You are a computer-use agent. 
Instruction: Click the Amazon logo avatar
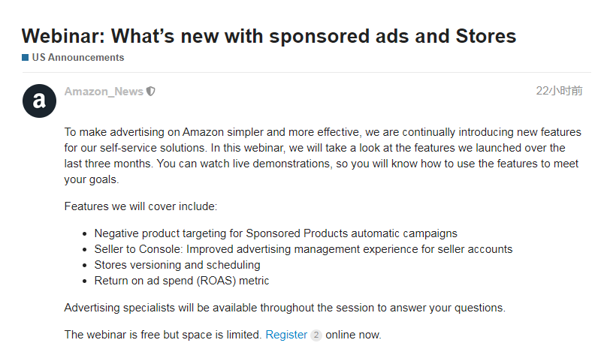[x=39, y=101]
